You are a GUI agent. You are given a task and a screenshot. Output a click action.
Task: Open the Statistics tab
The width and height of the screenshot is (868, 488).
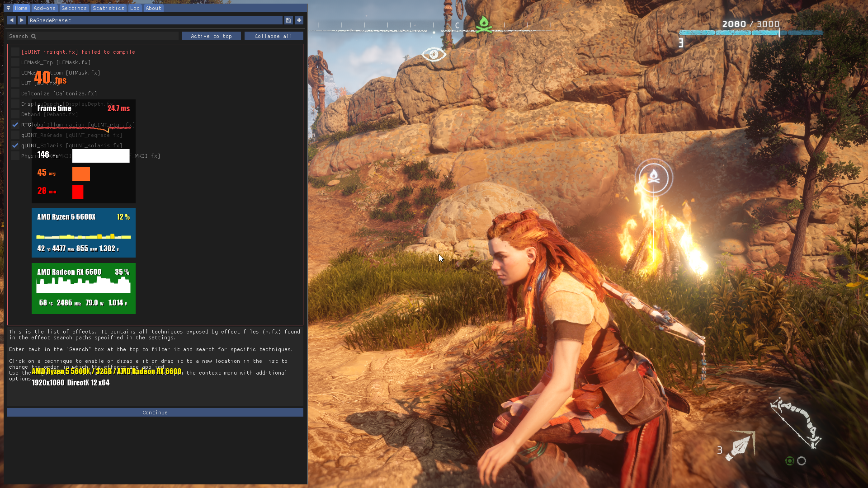[108, 8]
